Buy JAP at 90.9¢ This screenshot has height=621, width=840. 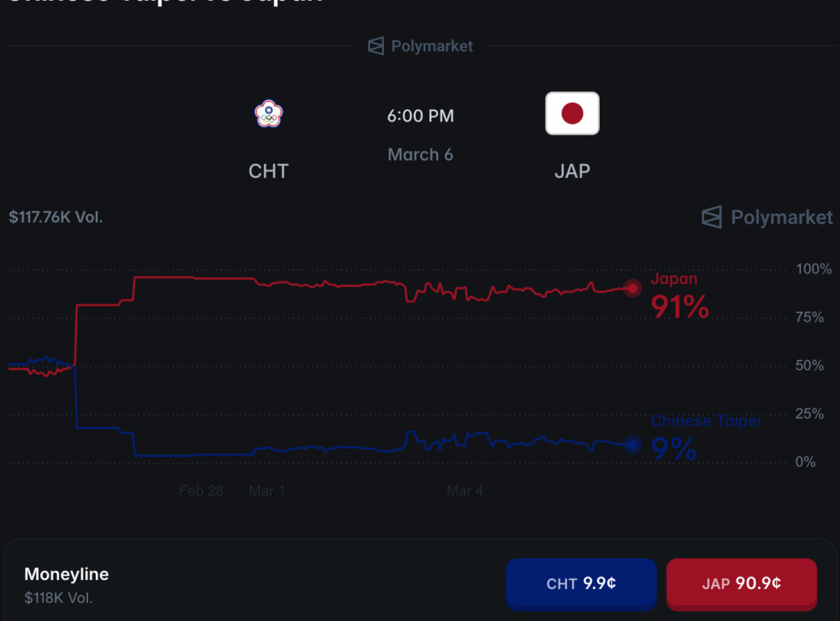741,584
